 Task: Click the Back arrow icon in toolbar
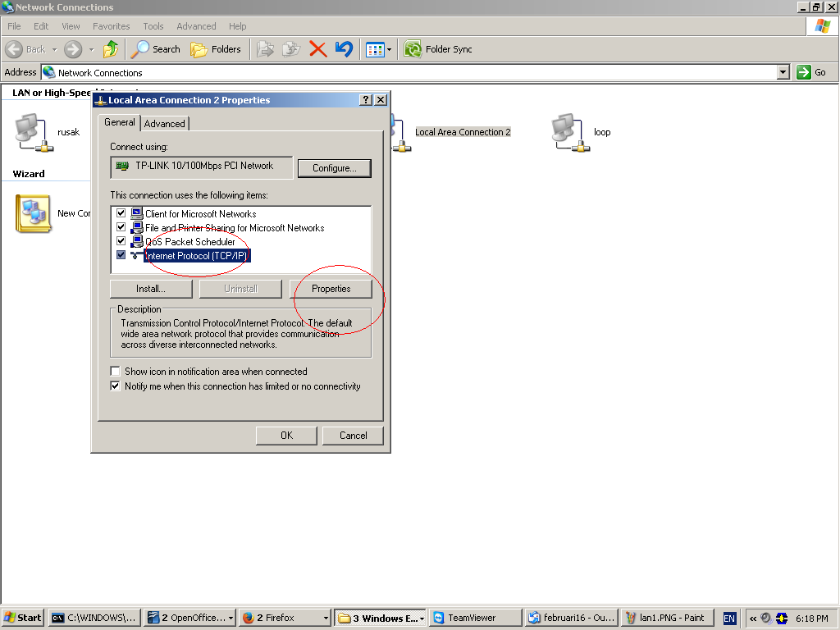coord(14,49)
